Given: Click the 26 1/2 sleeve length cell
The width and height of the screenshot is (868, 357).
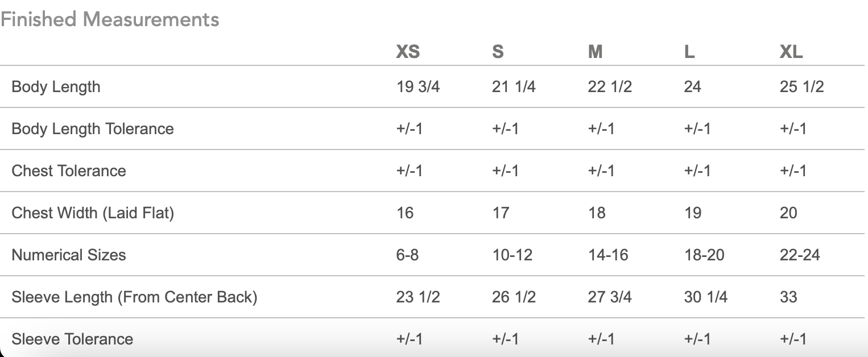Looking at the screenshot, I should pyautogui.click(x=514, y=297).
